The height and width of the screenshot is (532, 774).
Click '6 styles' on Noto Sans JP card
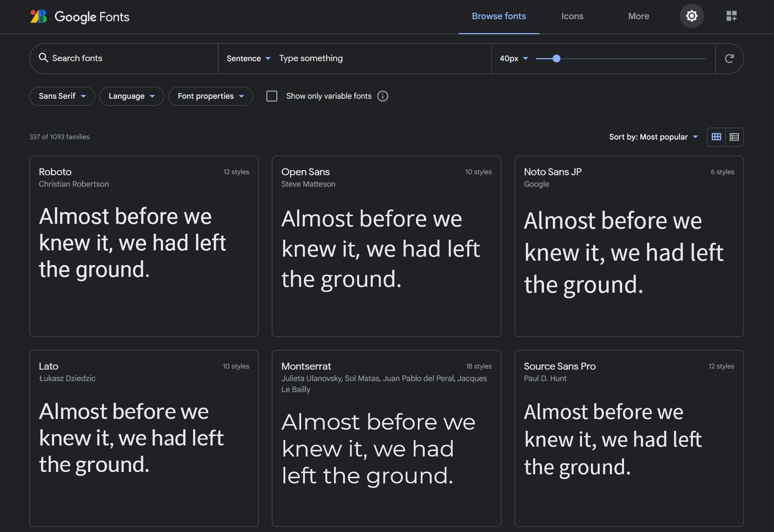pyautogui.click(x=722, y=172)
